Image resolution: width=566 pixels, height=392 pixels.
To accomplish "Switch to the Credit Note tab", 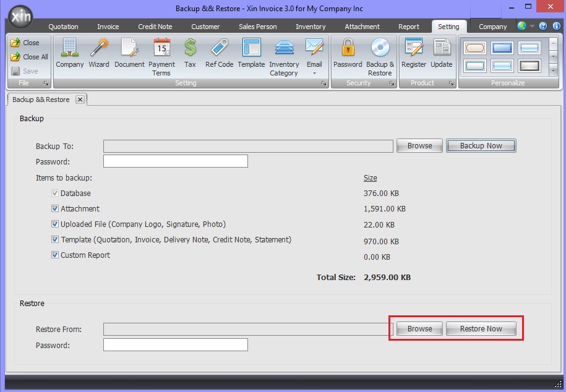I will 155,27.
